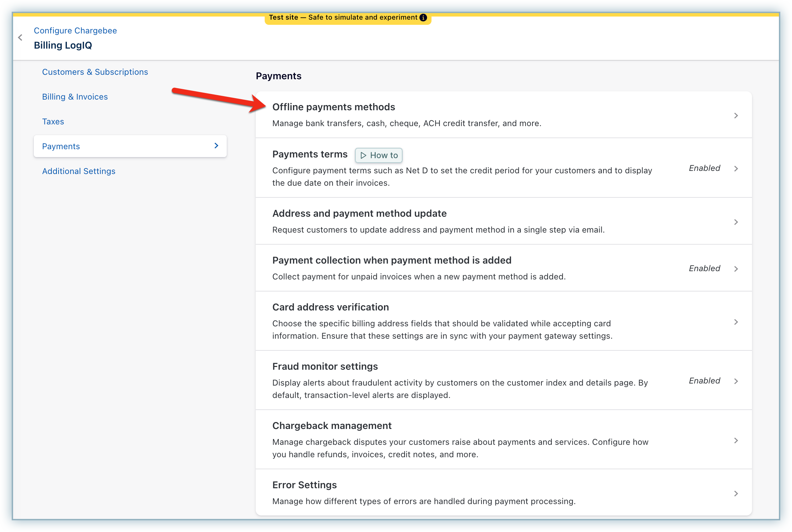Click chevron on Offline payments methods row
This screenshot has height=532, width=792.
tap(736, 115)
